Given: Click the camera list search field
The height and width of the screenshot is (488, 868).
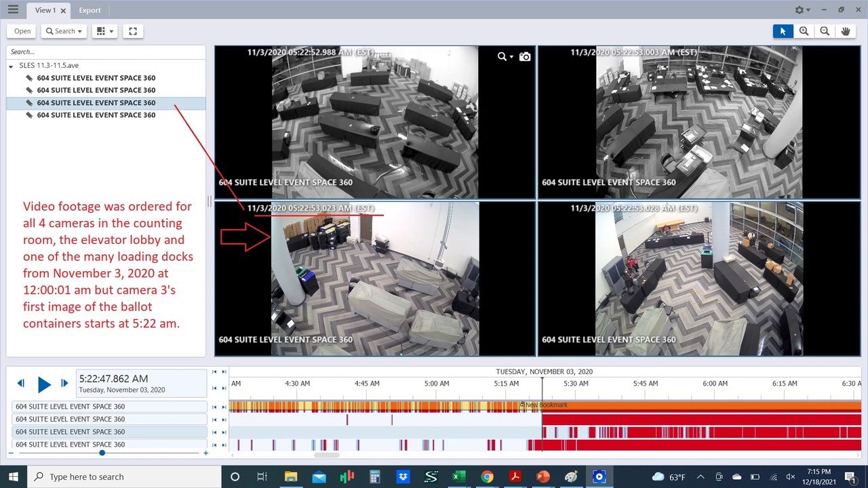Looking at the screenshot, I should click(x=105, y=52).
